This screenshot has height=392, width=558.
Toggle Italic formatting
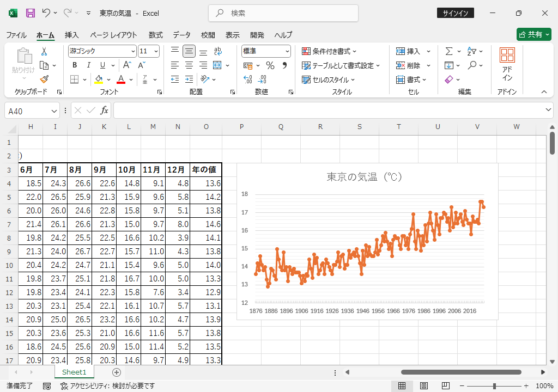[89, 65]
